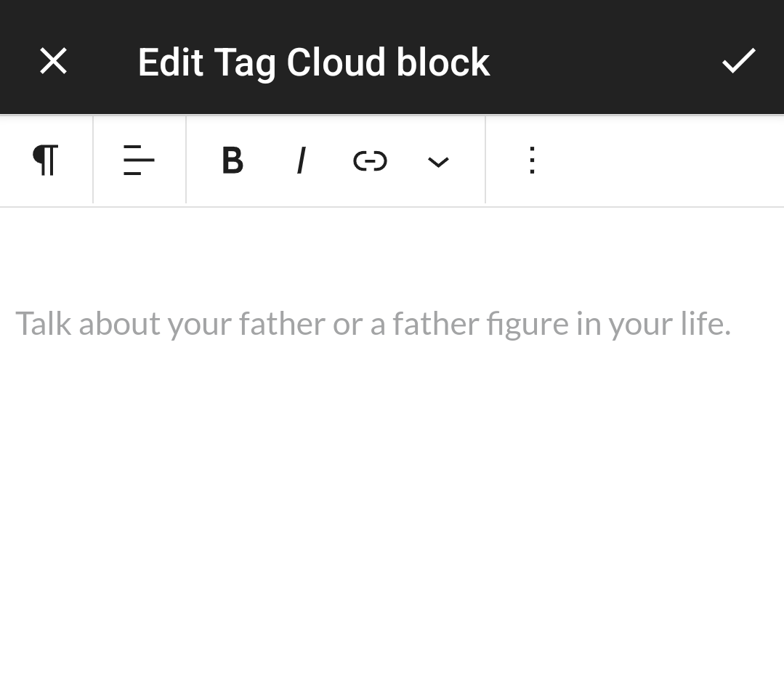Open the text alignment options
The width and height of the screenshot is (784, 682).
[139, 161]
